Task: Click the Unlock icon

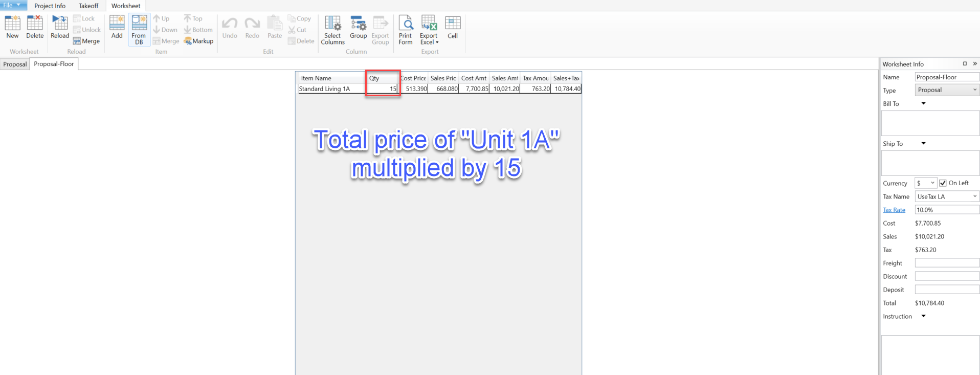Action: pyautogui.click(x=87, y=30)
